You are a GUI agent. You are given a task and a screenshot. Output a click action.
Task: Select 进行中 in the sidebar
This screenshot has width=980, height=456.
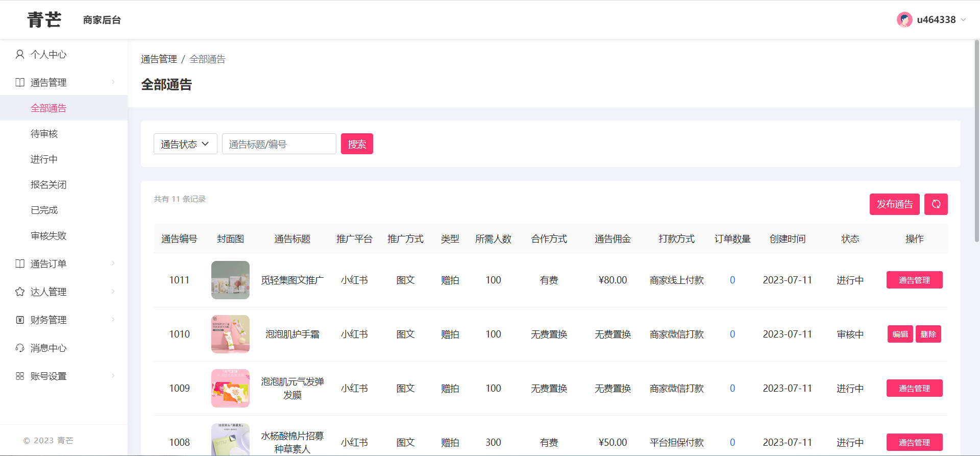44,159
